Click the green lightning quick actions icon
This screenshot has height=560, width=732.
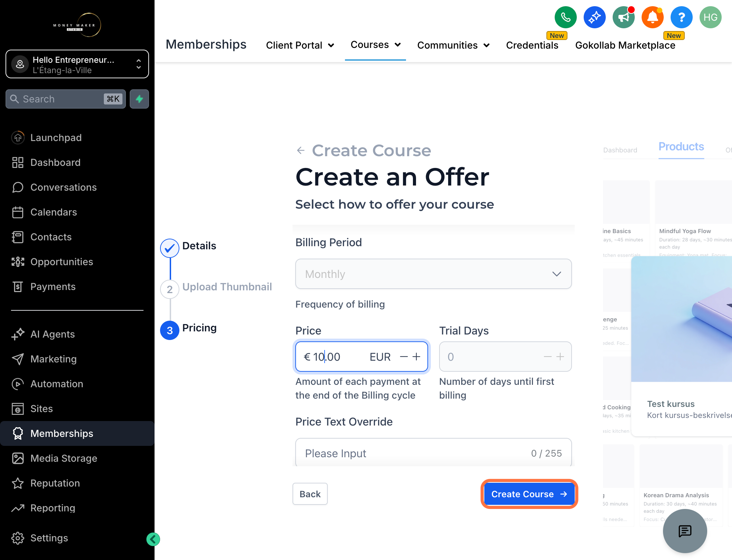point(139,99)
